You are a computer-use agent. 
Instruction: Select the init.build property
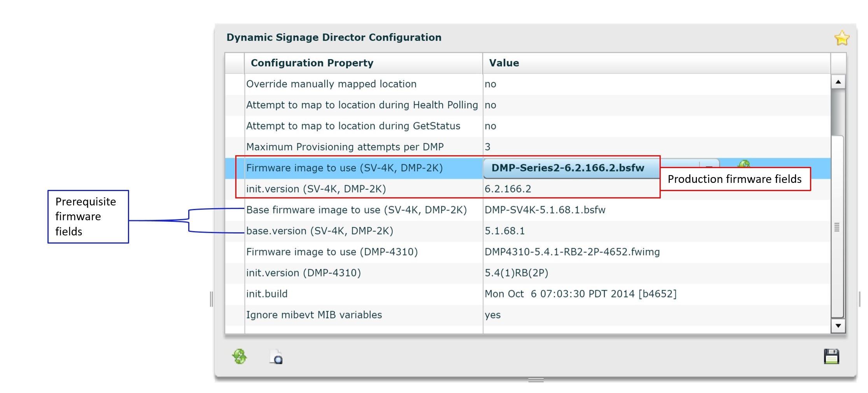point(267,294)
